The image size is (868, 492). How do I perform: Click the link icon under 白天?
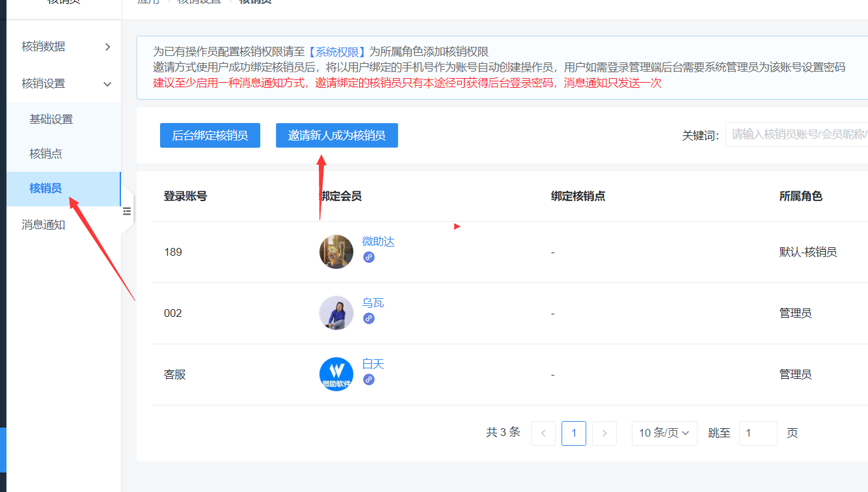pos(369,379)
